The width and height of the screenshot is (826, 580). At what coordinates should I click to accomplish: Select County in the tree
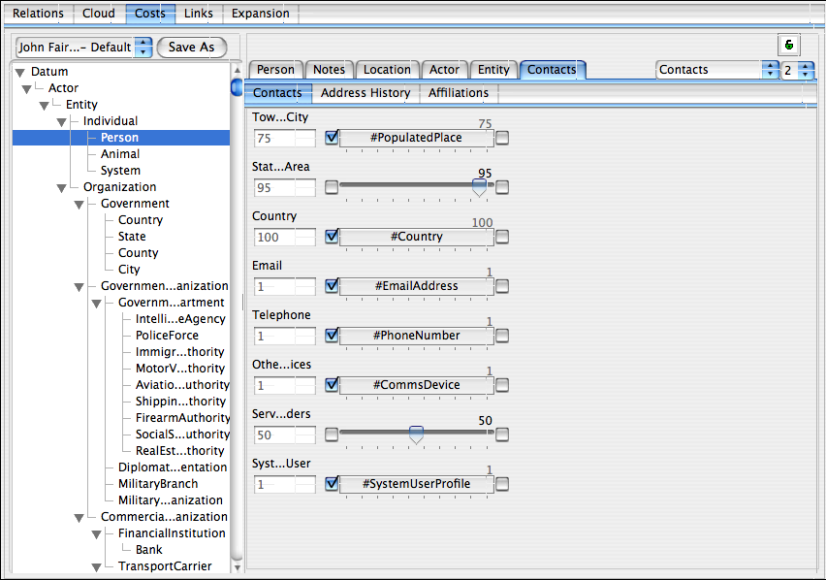pos(138,253)
